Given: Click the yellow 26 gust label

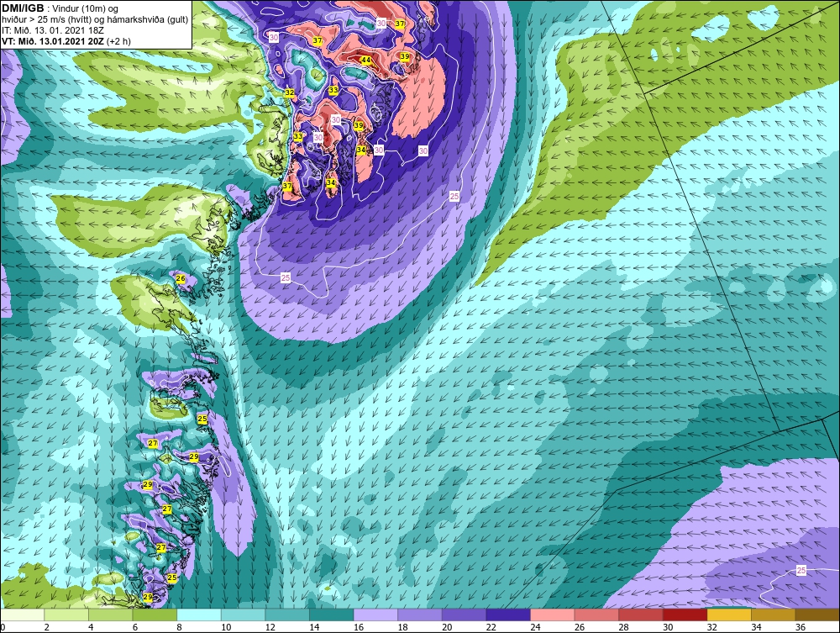Looking at the screenshot, I should [181, 279].
